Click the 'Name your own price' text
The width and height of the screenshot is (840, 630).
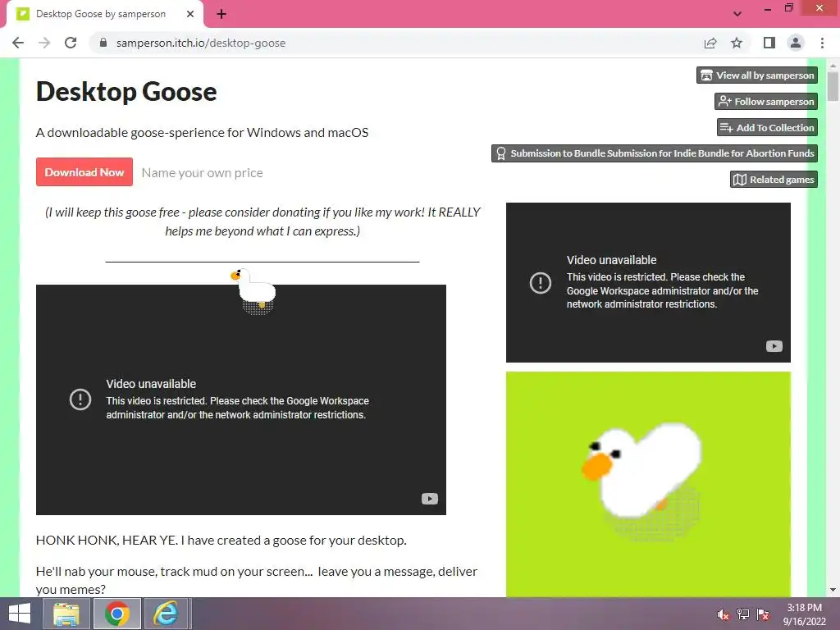pos(202,173)
